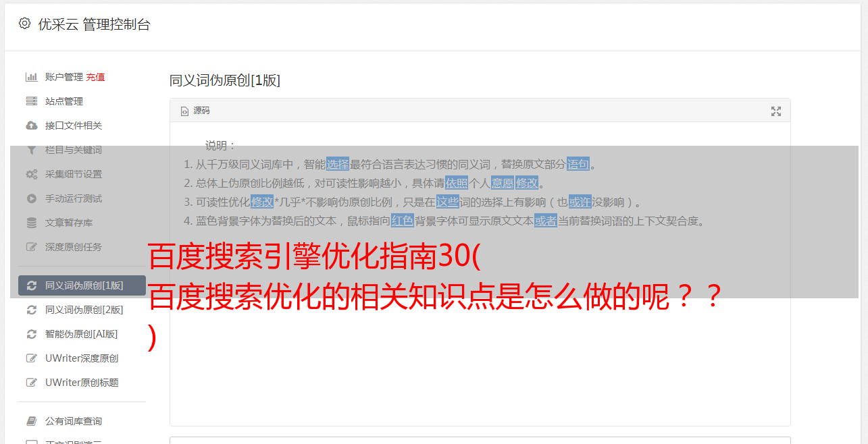Click the gears icon beside 采集细节设置

tap(31, 174)
